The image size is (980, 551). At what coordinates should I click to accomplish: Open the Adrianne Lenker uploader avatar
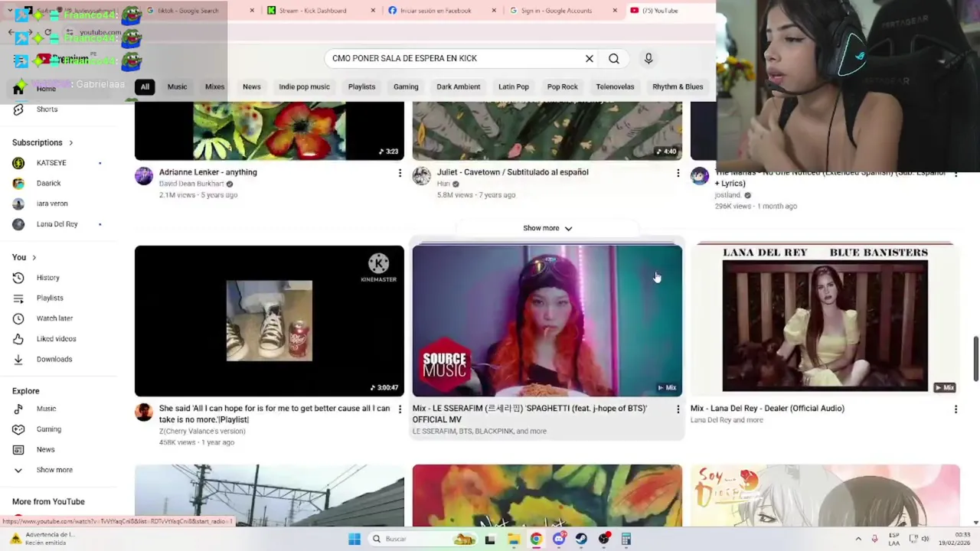pos(144,177)
